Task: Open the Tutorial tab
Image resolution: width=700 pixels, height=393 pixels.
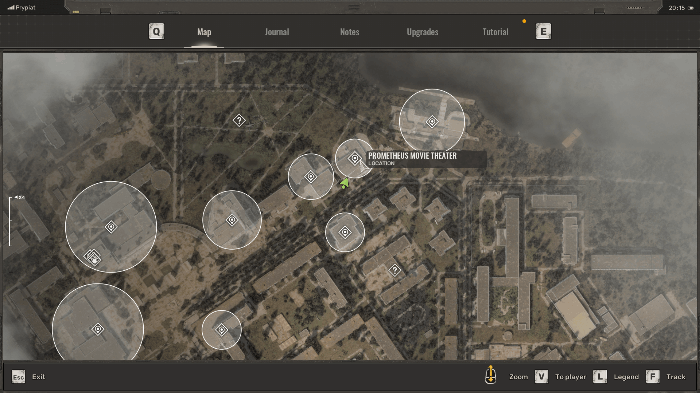Action: point(495,32)
